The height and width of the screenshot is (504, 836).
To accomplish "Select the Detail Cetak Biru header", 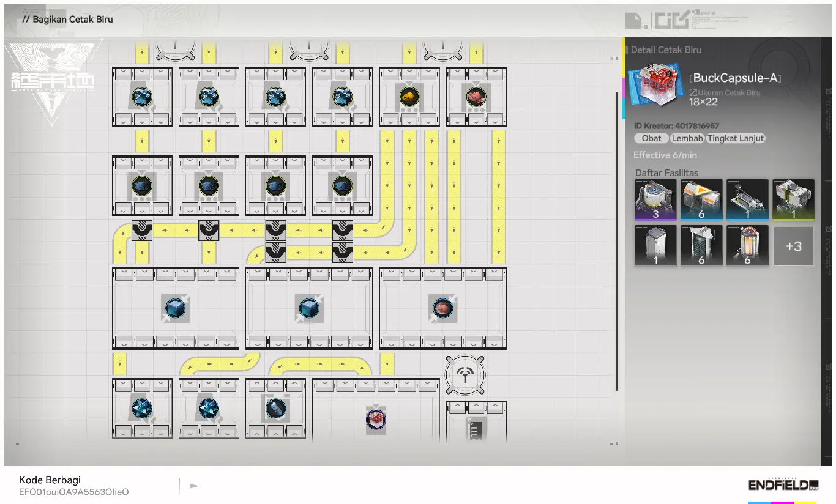I will [x=667, y=50].
